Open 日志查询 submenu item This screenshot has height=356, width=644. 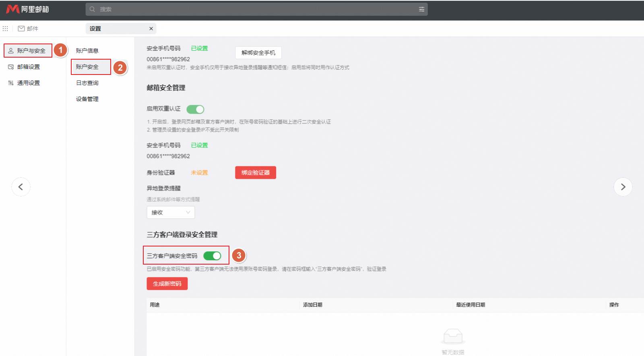tap(87, 83)
